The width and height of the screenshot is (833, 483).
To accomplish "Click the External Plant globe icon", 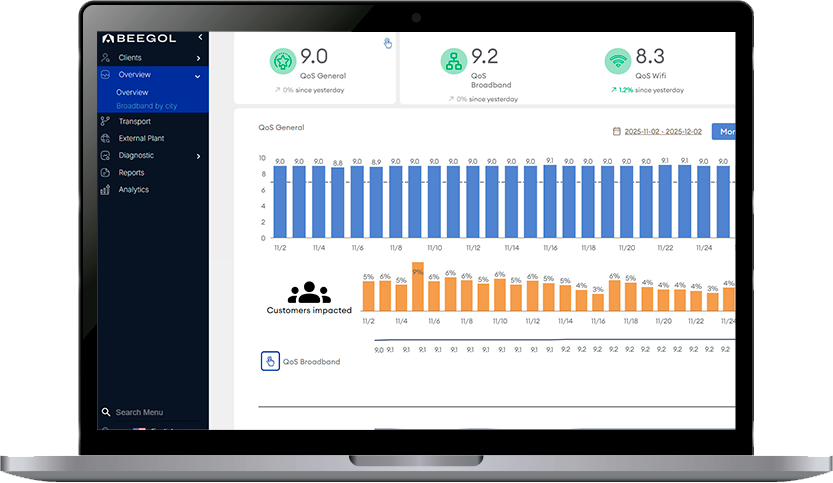I will [105, 138].
